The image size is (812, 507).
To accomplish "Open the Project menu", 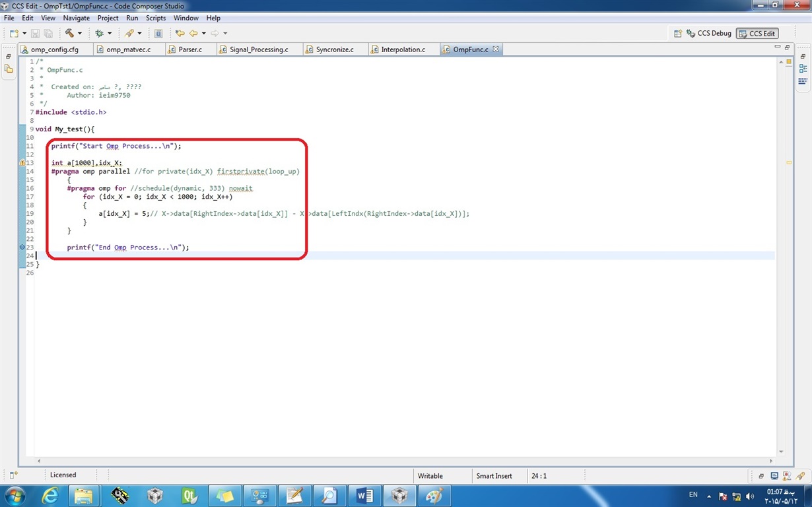I will point(108,18).
